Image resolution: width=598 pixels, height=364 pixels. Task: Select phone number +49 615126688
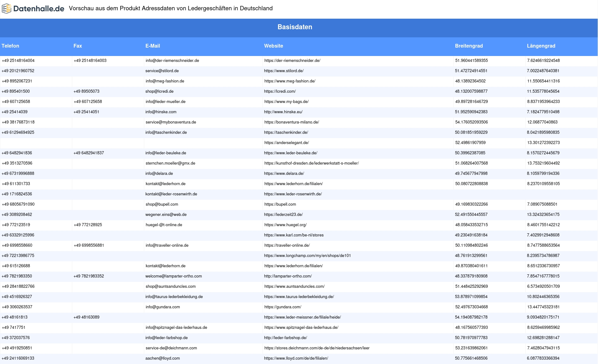pyautogui.click(x=16, y=266)
